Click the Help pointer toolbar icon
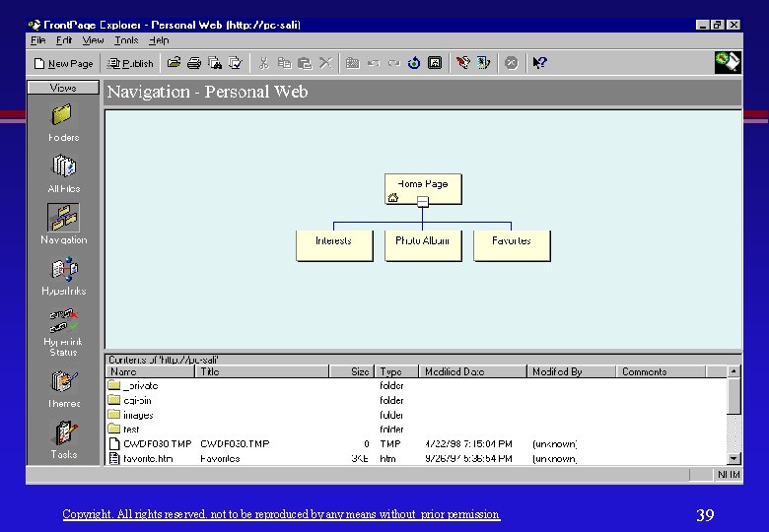This screenshot has width=769, height=532. coord(539,63)
